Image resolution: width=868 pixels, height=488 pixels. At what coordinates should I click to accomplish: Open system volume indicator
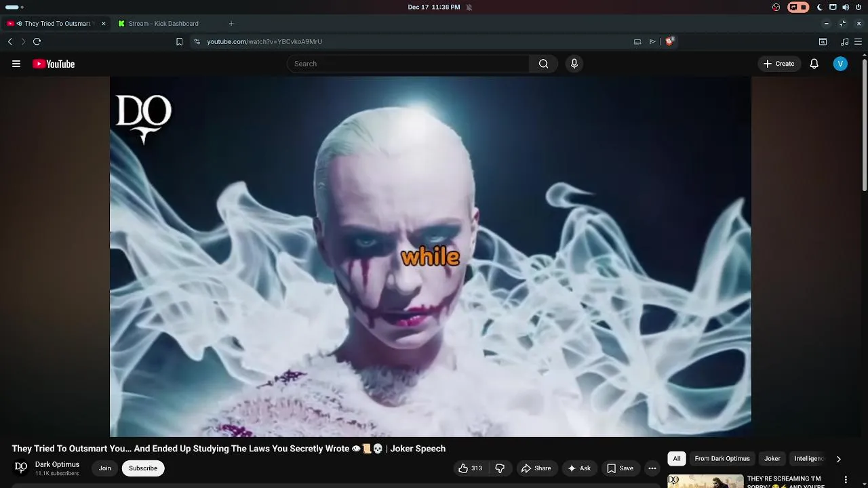pos(846,7)
